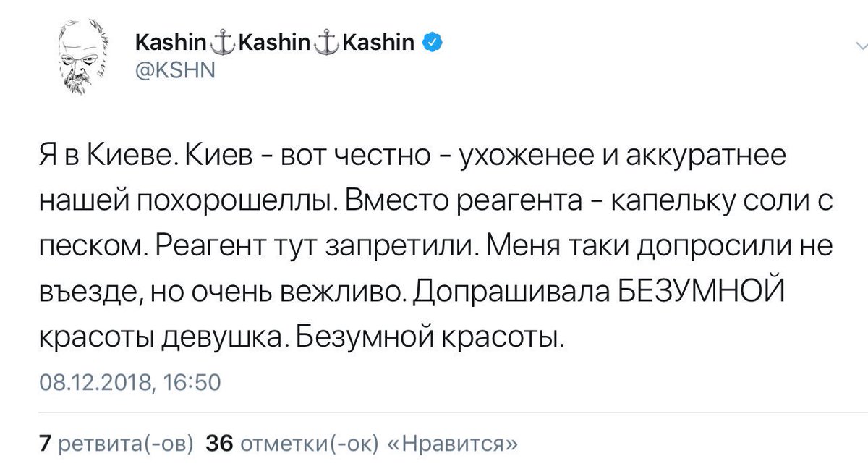Viewport: 868px width, 469px height.
Task: Click the first Kashin word in display name
Action: click(x=172, y=43)
